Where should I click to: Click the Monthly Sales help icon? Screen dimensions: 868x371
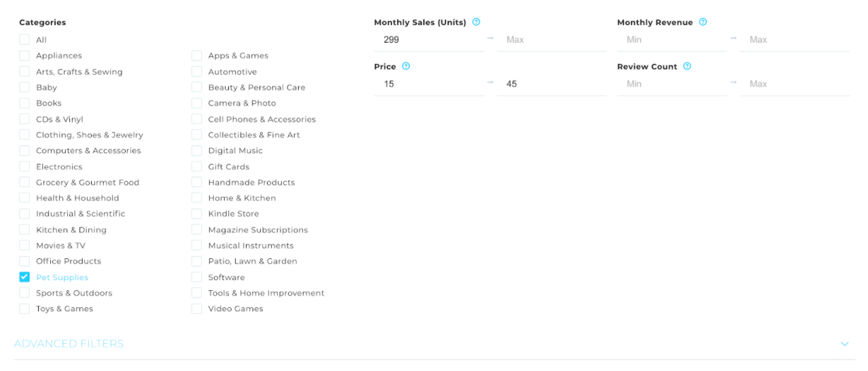(476, 22)
